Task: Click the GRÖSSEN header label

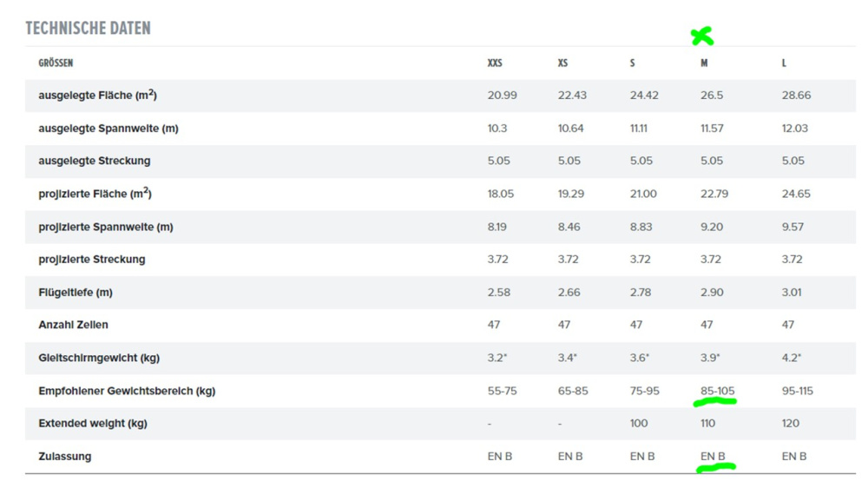Action: 56,63
